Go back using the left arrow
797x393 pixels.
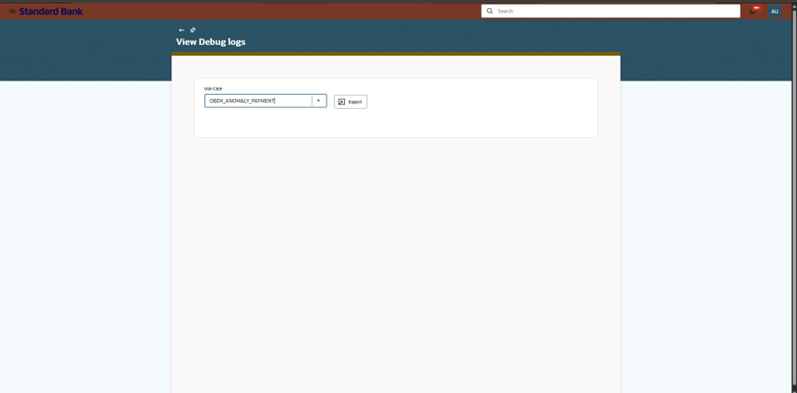(181, 30)
